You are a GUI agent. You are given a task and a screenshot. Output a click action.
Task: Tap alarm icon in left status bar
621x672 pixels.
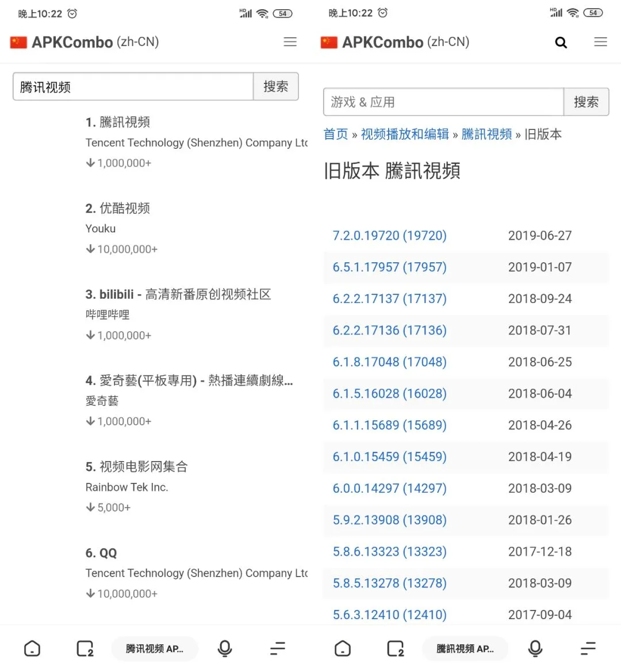click(x=72, y=14)
